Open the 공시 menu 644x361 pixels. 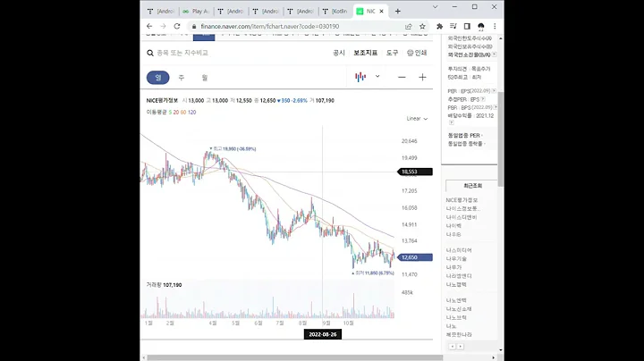[x=339, y=53]
